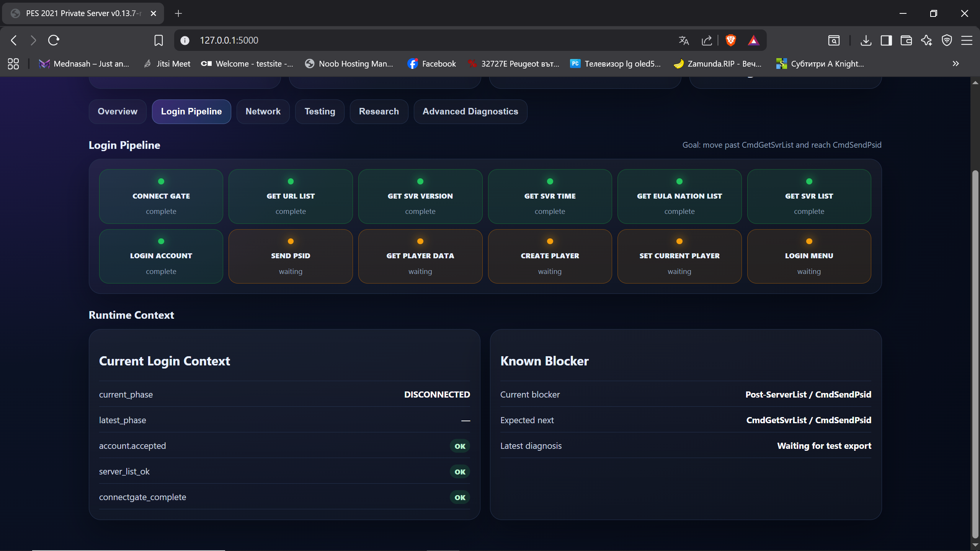Open Jitsi Meet bookmark
The width and height of the screenshot is (980, 551).
pos(167,64)
